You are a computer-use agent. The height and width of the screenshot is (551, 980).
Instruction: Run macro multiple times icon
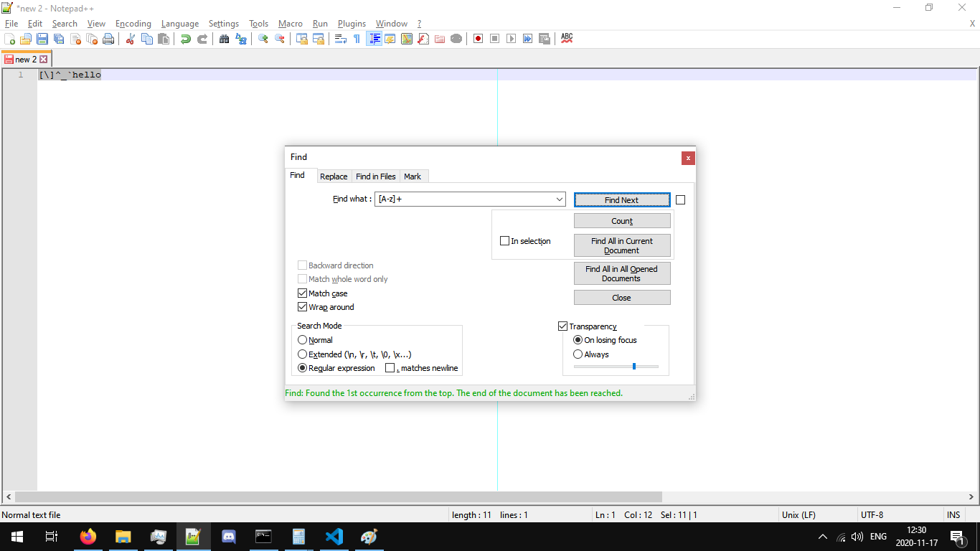point(527,39)
